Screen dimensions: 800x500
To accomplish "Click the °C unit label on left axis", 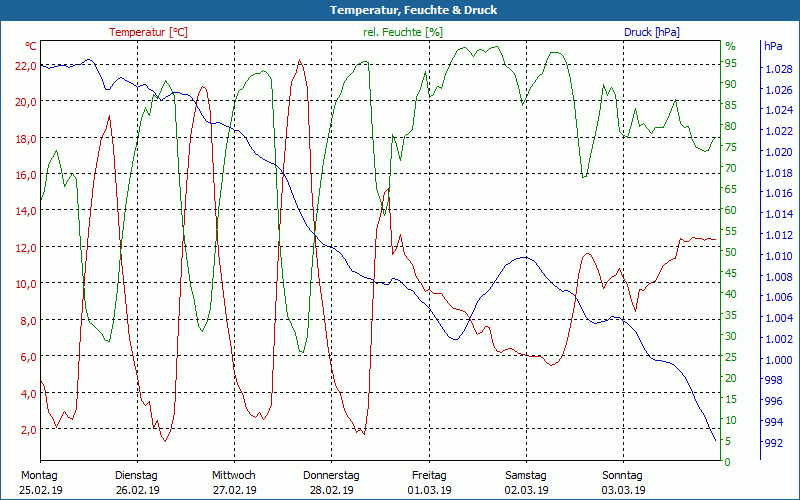I will pyautogui.click(x=31, y=46).
